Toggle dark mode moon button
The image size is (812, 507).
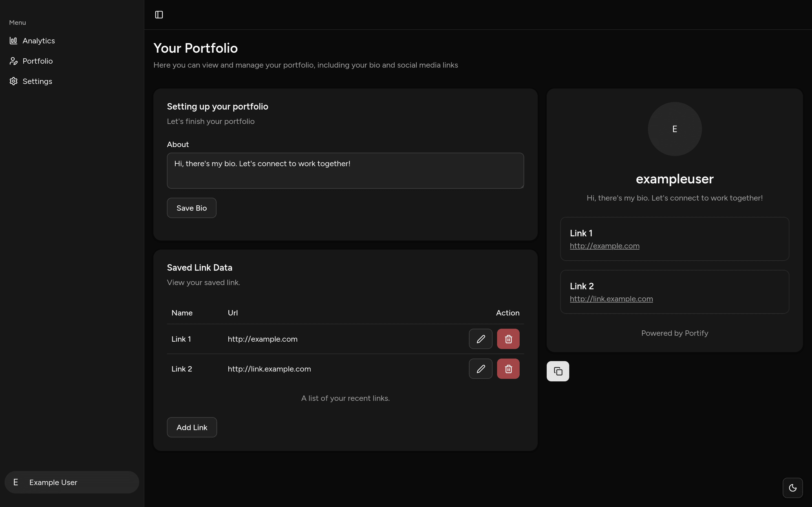[x=793, y=488]
